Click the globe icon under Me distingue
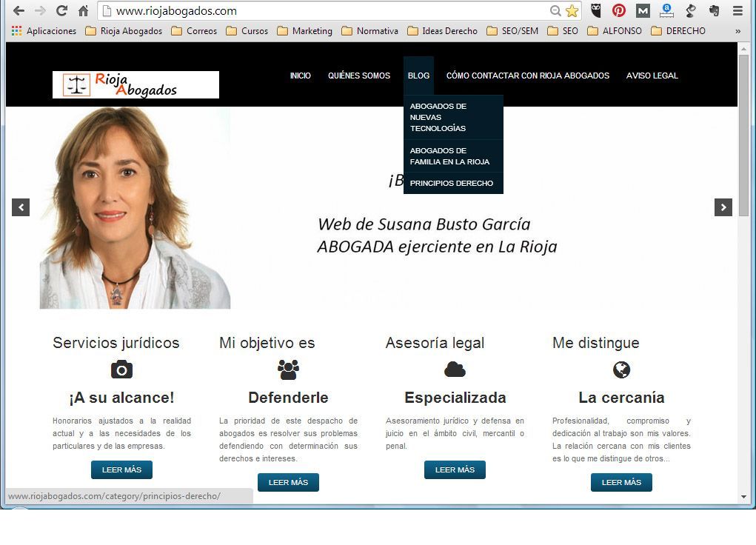756x545 pixels. click(621, 370)
